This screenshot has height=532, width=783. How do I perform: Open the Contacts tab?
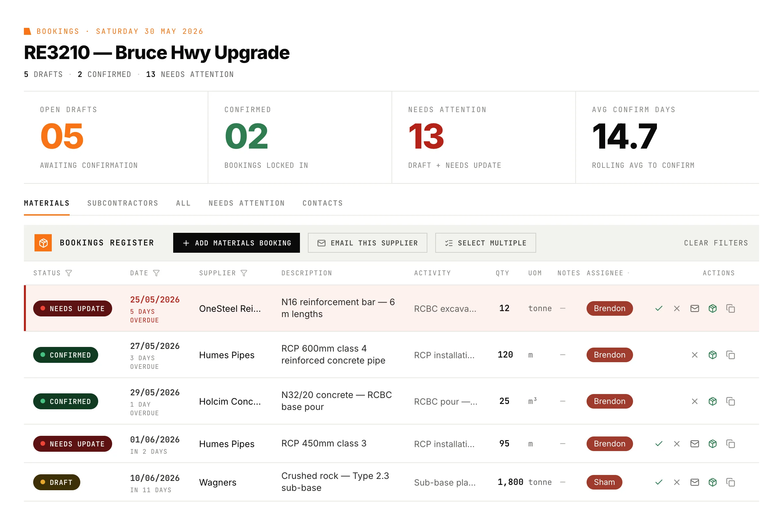click(x=322, y=203)
